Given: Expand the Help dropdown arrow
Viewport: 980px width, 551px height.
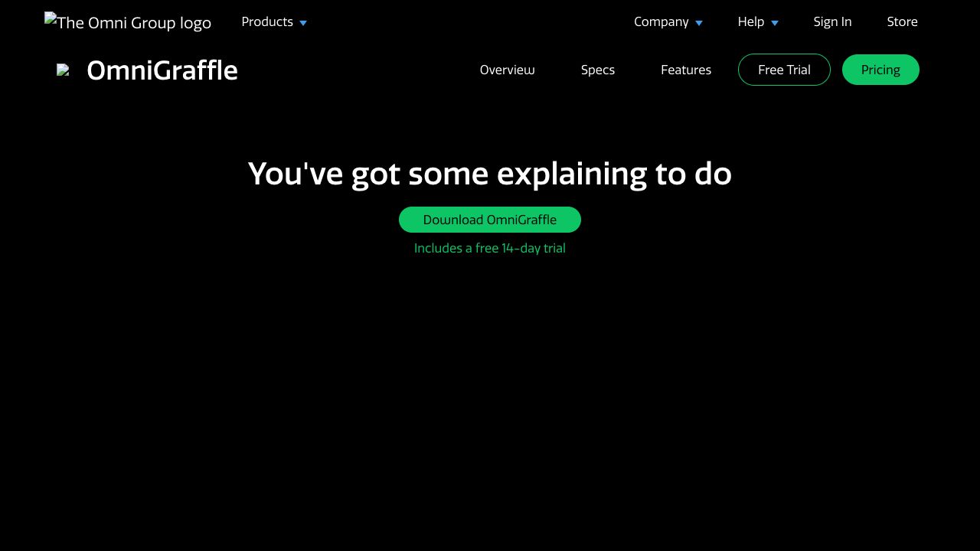Looking at the screenshot, I should (775, 23).
